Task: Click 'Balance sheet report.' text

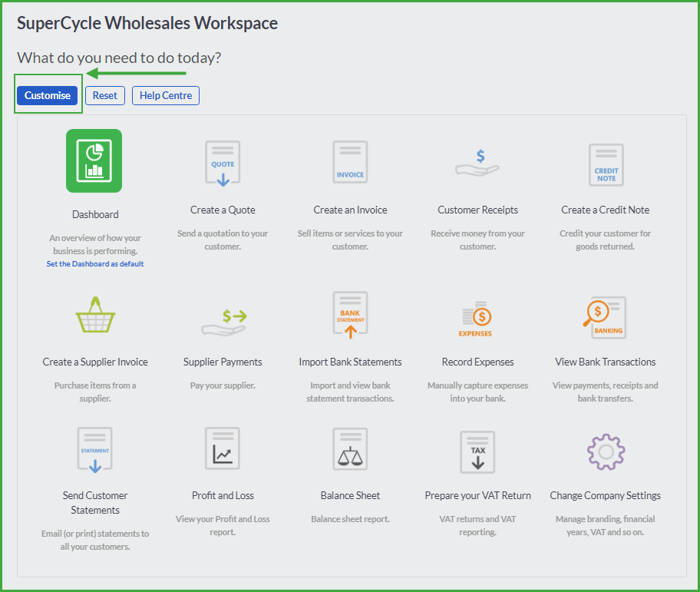Action: pyautogui.click(x=351, y=519)
